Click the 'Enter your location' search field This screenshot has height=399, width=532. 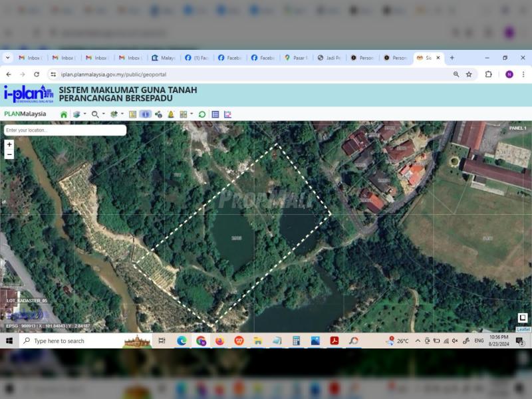pyautogui.click(x=65, y=130)
